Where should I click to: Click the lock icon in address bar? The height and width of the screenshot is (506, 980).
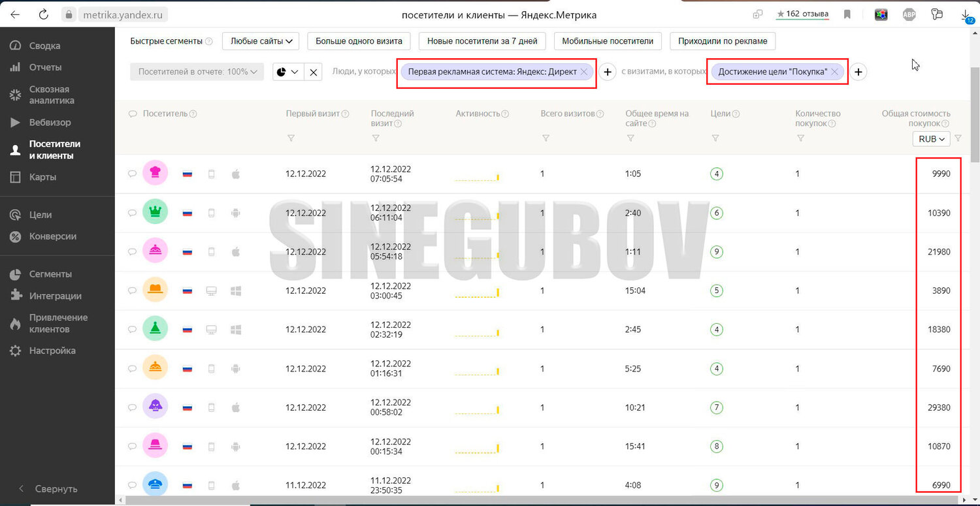coord(70,14)
